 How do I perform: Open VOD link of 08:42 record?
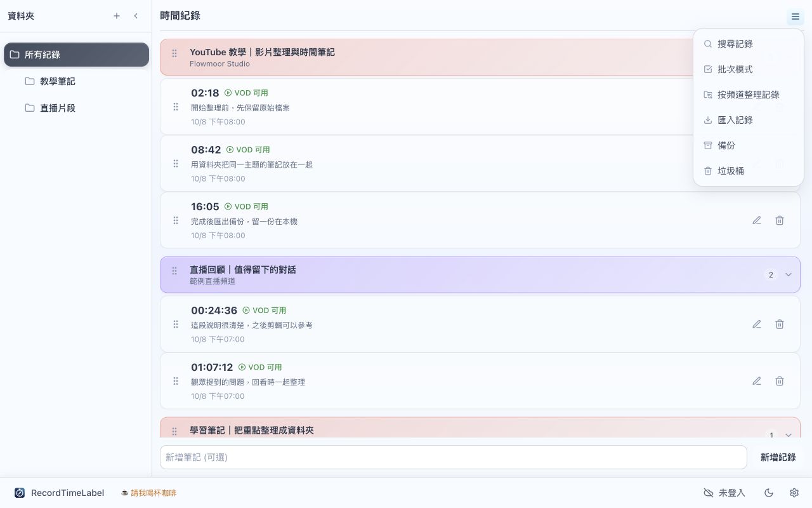[x=248, y=150]
